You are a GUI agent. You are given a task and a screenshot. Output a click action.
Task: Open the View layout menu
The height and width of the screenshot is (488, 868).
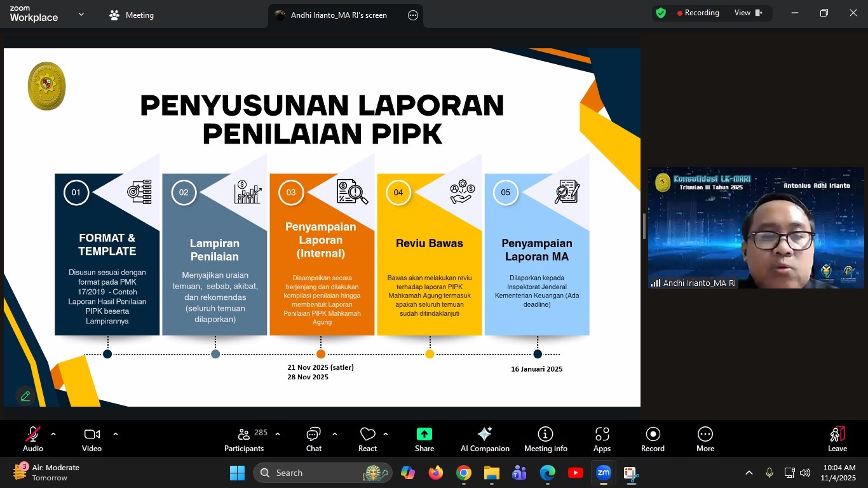(748, 13)
